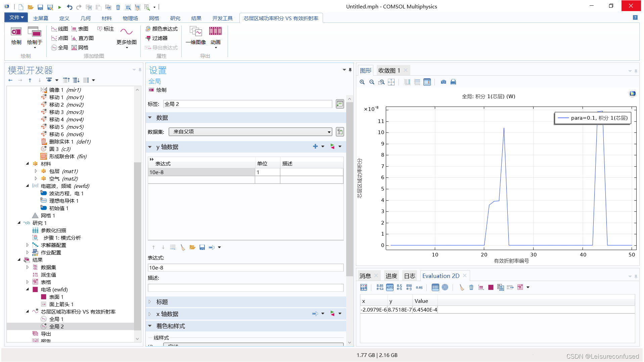Add a 直方图 histogram plot
This screenshot has width=644, height=362.
83,38
